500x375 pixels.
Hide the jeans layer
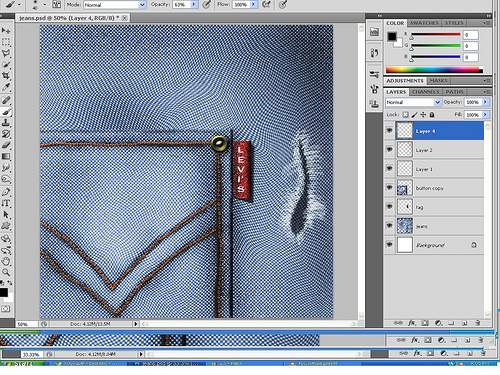389,225
